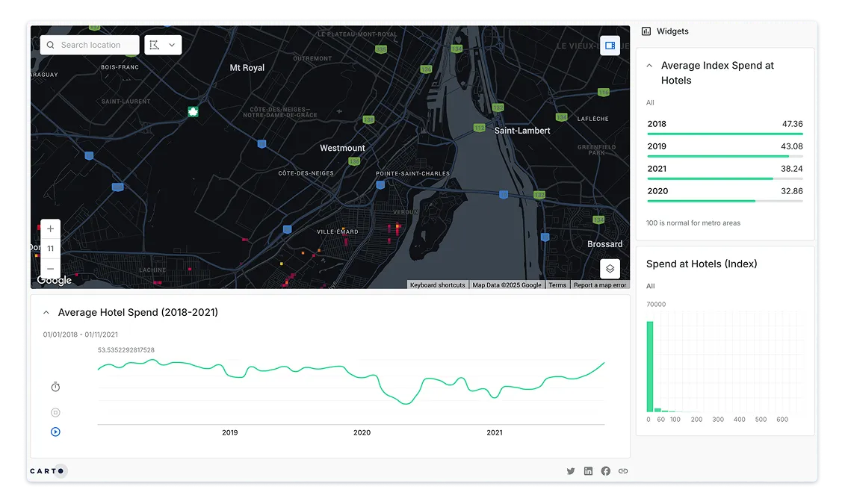Click the time series speed stopwatch icon
This screenshot has height=504, width=845.
point(55,387)
